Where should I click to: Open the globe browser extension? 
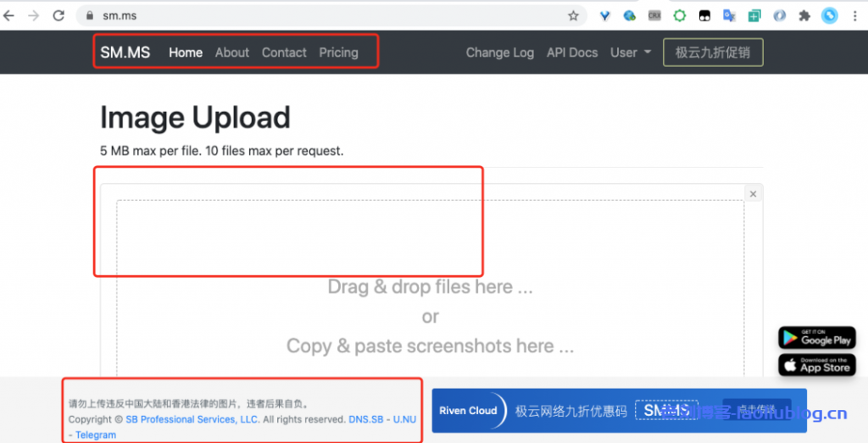[630, 16]
